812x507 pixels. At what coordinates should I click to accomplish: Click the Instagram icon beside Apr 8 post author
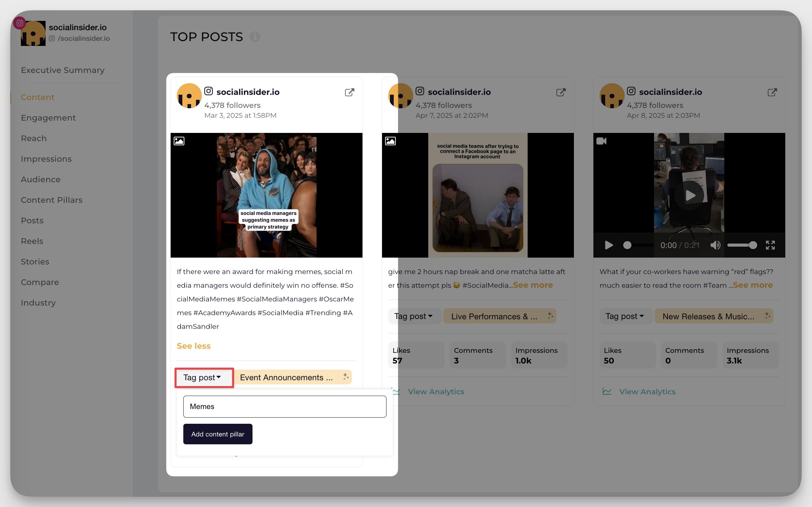click(x=631, y=91)
